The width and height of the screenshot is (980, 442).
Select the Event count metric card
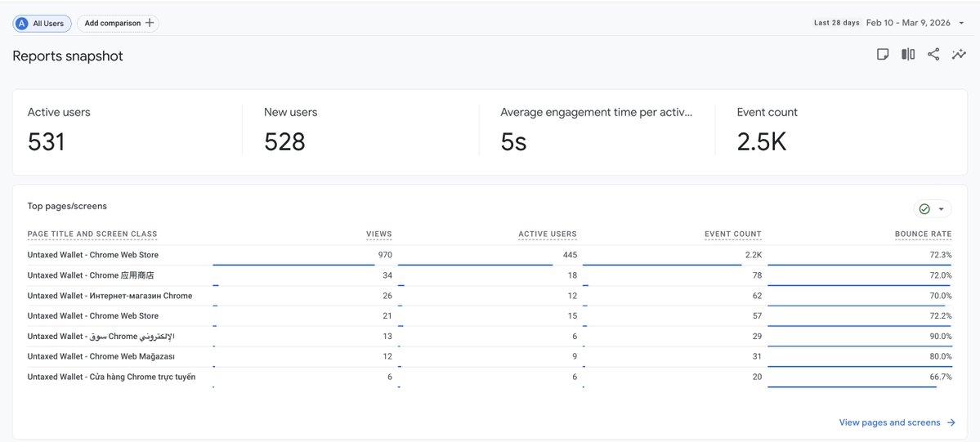coord(841,132)
